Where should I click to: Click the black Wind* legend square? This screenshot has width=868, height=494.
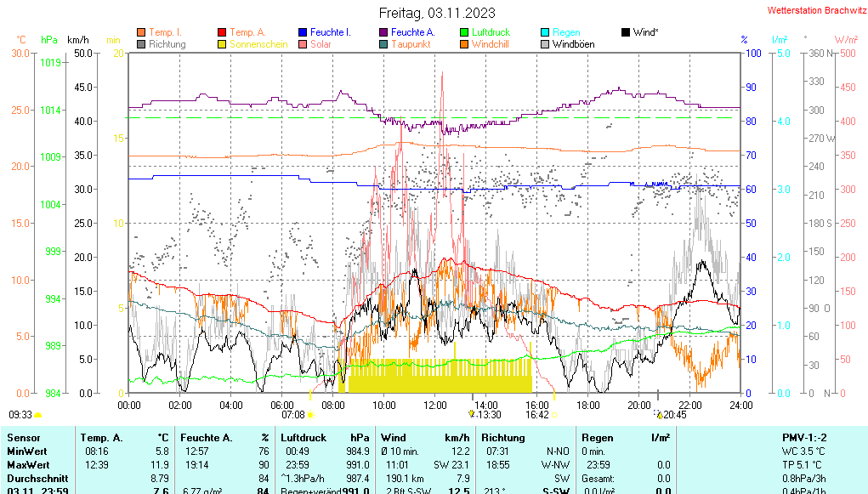626,32
